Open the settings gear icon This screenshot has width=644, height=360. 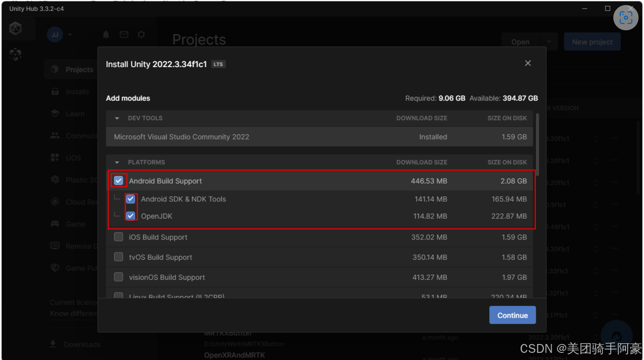(x=142, y=34)
